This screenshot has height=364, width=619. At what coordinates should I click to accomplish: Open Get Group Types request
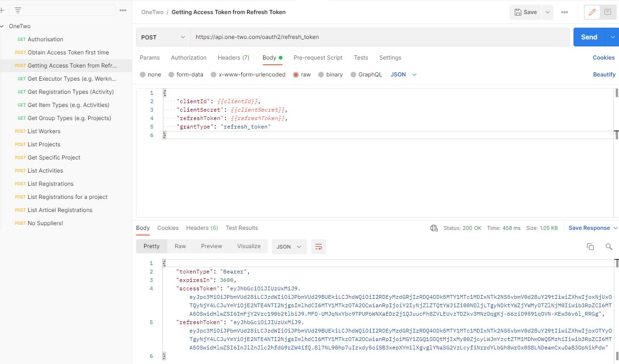(69, 118)
